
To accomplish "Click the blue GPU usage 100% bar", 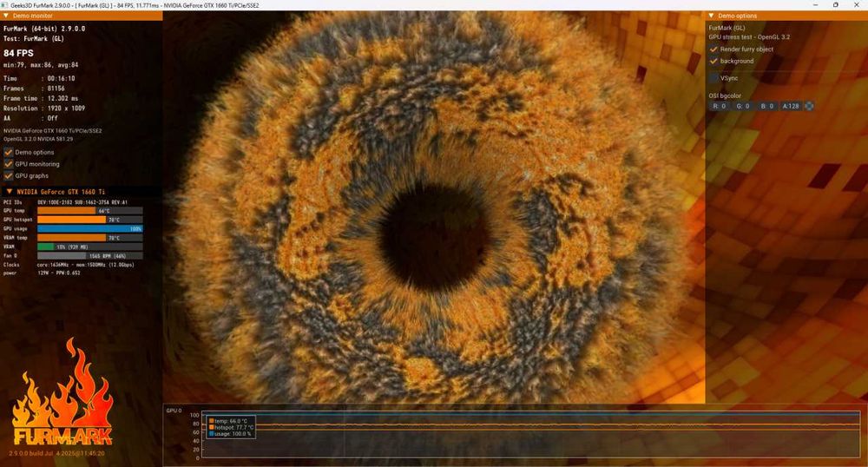I will click(x=89, y=228).
